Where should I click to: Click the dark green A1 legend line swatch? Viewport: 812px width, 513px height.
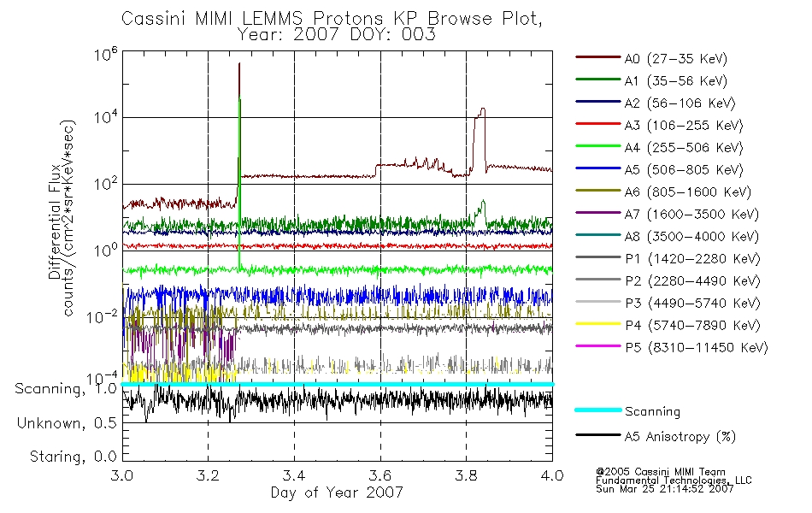coord(598,80)
